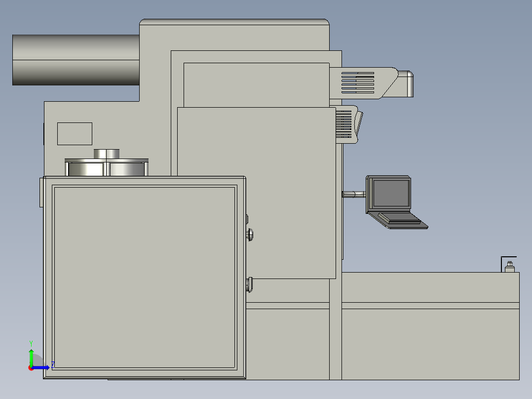Screen dimensions: 532x399
Task: Click the green Y axis label
Action: (x=31, y=342)
